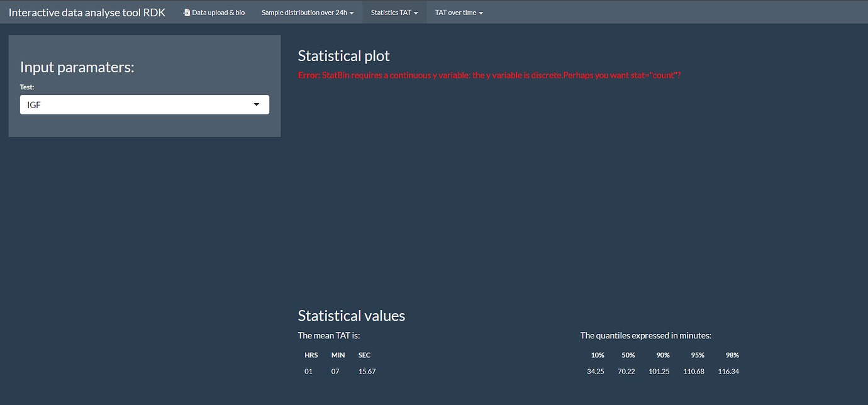Click the document icon beside Data upload & bio
This screenshot has width=868, height=405.
click(186, 11)
